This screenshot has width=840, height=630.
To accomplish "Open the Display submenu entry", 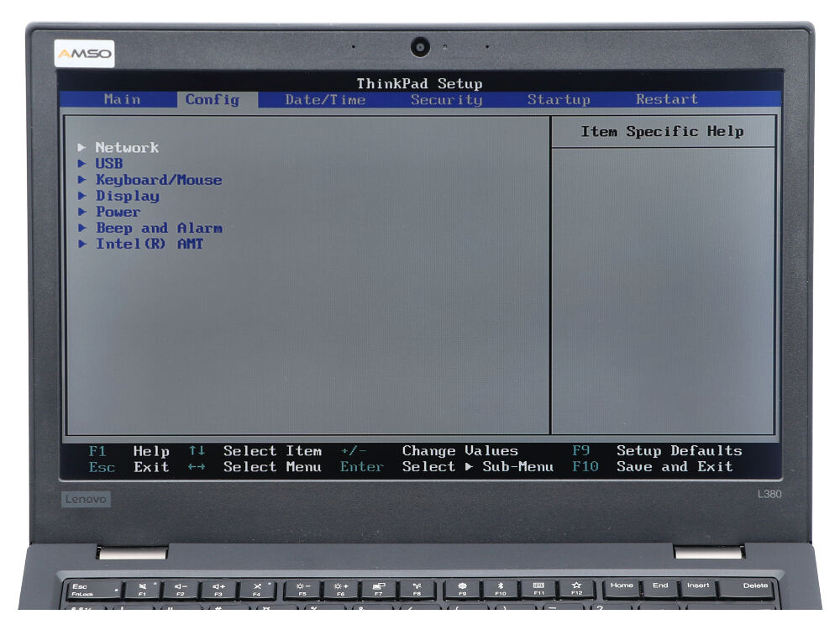I will [x=127, y=196].
